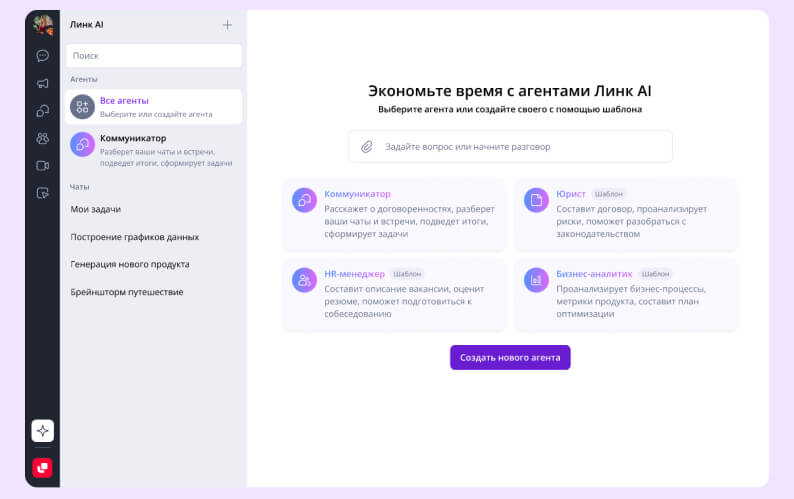Select the Все агенты item
This screenshot has height=499, width=794.
(154, 107)
